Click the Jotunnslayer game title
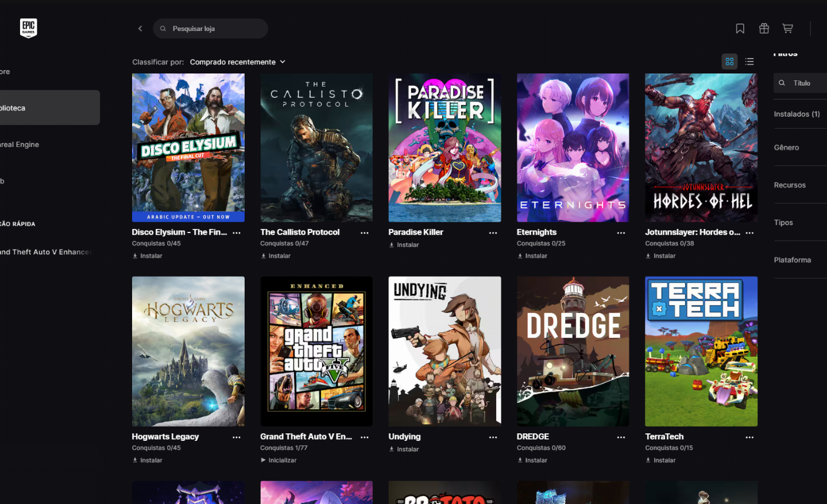The image size is (827, 504). tap(693, 232)
